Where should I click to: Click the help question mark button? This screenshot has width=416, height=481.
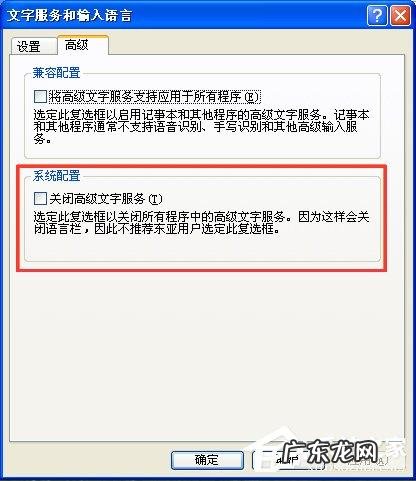click(377, 16)
